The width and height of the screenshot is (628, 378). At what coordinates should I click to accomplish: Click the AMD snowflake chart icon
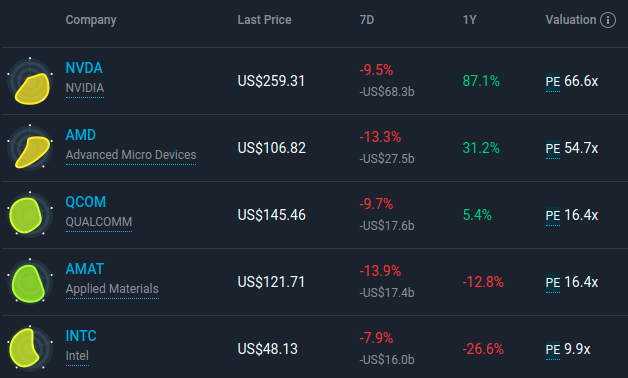(x=30, y=148)
